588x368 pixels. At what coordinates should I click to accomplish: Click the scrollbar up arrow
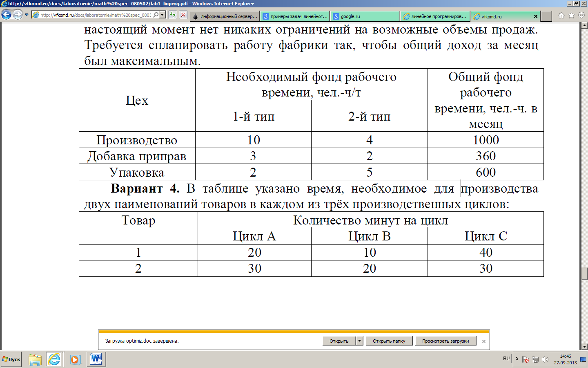pyautogui.click(x=584, y=25)
